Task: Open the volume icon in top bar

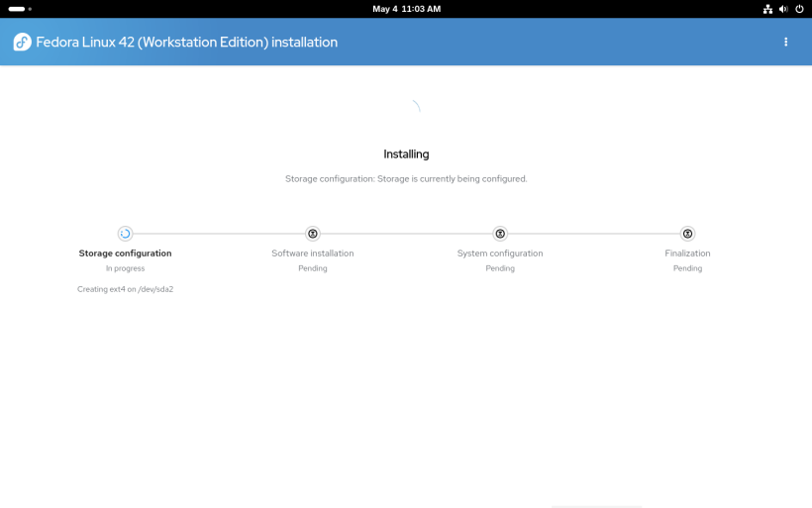Action: [x=783, y=9]
